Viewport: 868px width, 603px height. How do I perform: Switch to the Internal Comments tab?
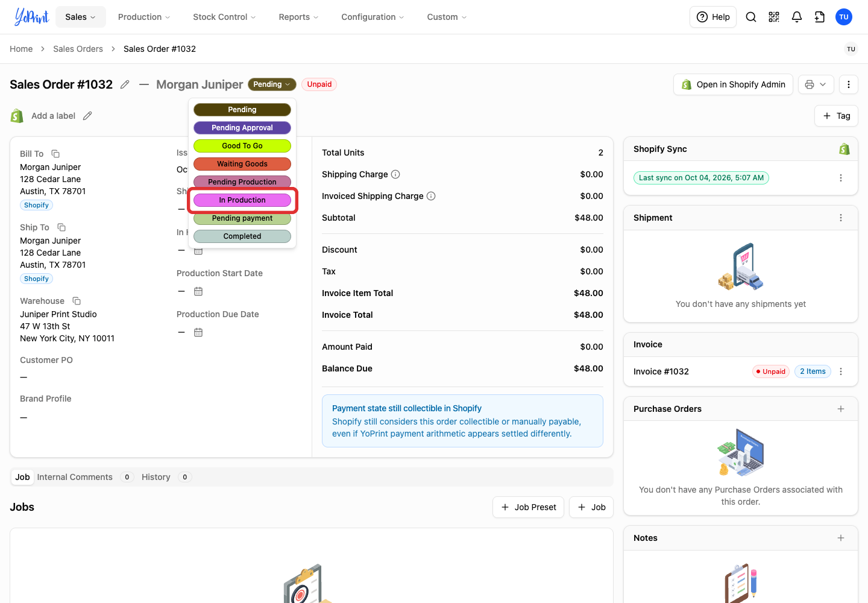coord(85,477)
